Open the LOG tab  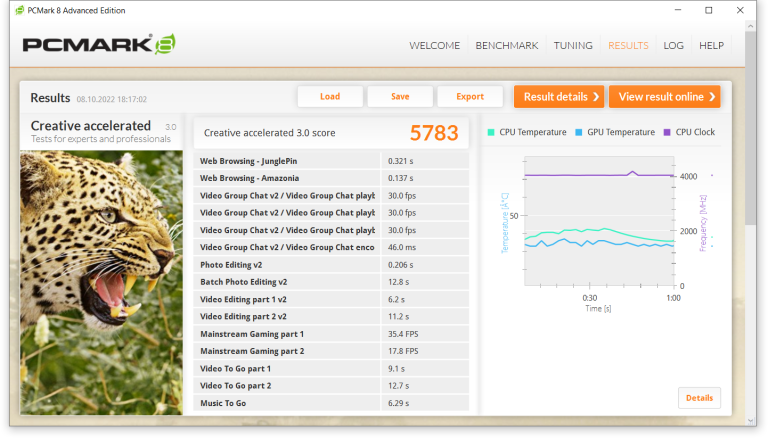coord(673,45)
